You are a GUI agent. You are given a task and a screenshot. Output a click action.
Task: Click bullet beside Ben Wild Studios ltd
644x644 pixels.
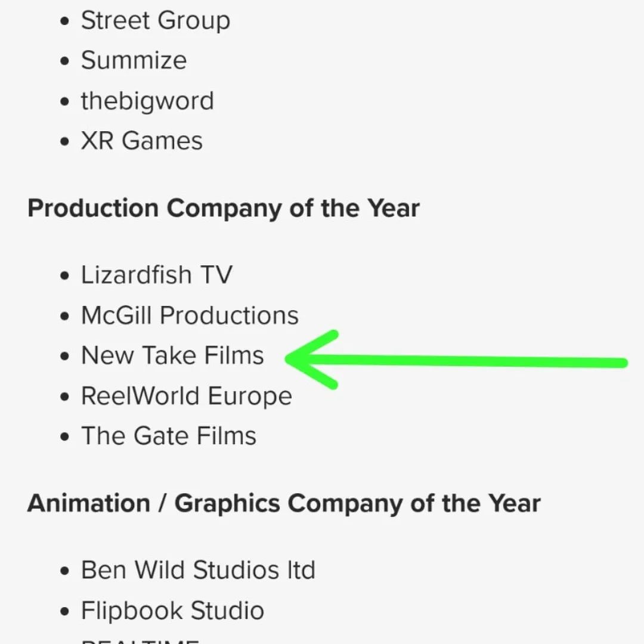(64, 571)
